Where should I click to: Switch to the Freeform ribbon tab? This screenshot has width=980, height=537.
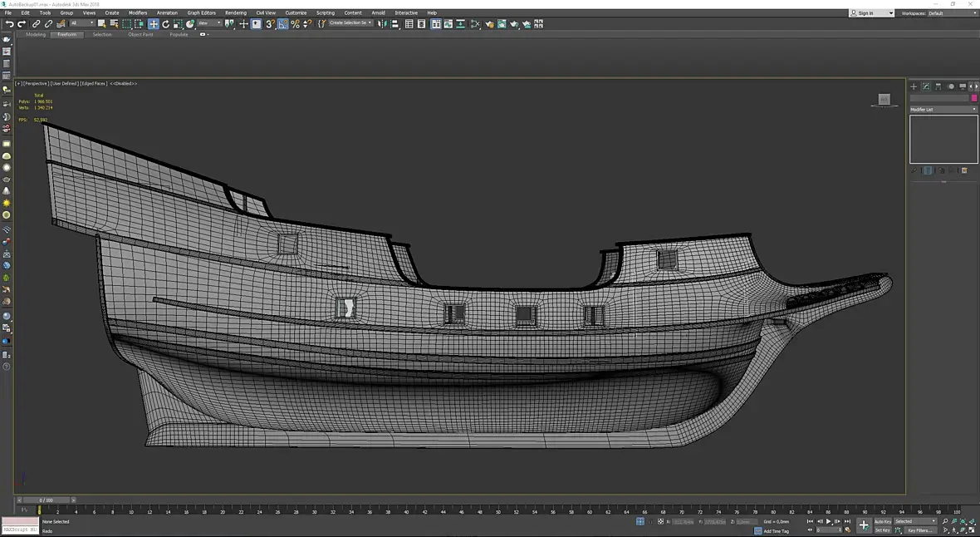pos(66,35)
